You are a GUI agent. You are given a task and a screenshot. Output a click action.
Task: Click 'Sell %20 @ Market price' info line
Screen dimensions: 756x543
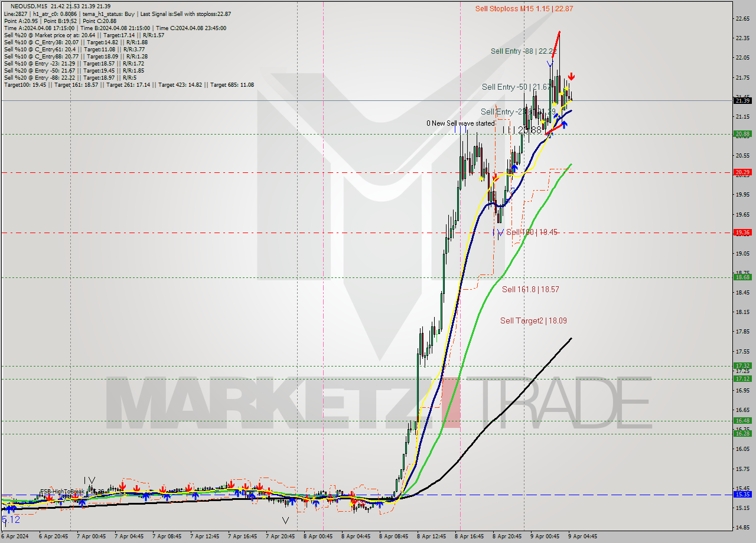click(x=84, y=35)
